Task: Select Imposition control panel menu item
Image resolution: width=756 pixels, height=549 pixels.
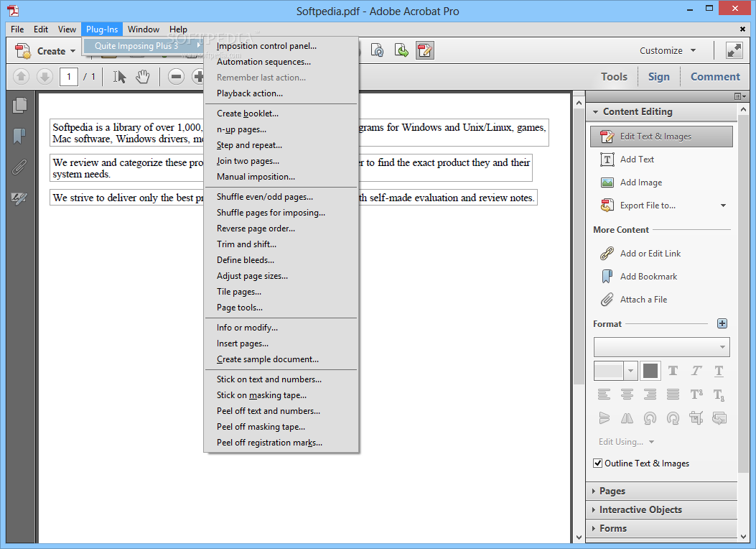Action: [281, 46]
